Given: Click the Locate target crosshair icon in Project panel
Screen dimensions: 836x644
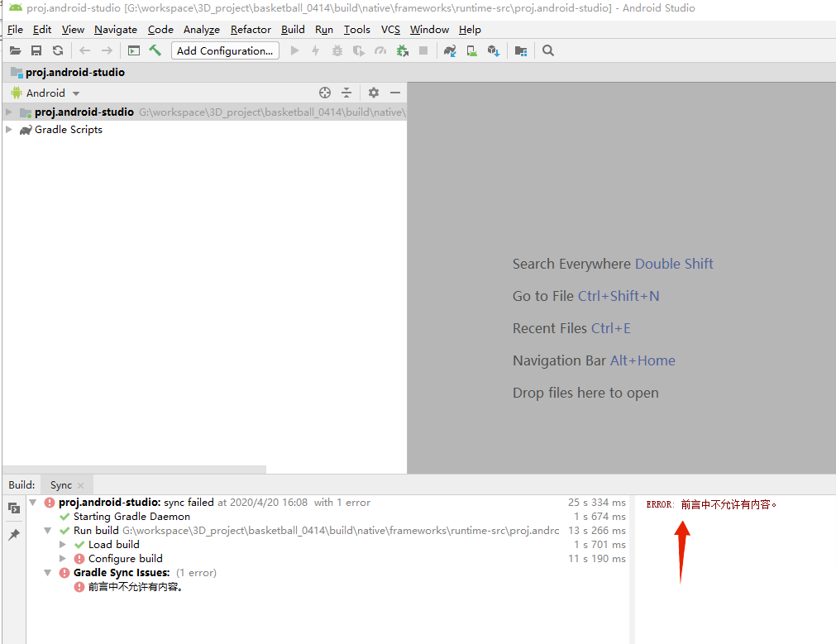Looking at the screenshot, I should tap(325, 93).
